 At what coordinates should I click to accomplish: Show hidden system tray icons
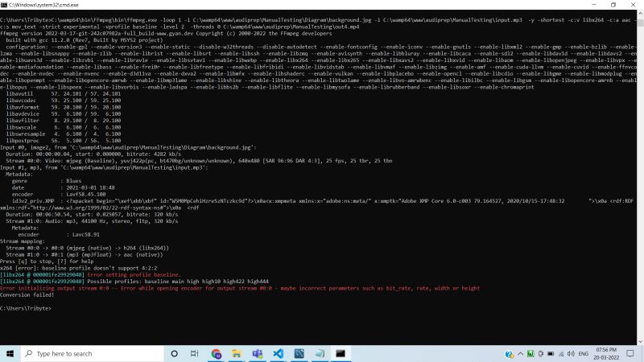520,353
